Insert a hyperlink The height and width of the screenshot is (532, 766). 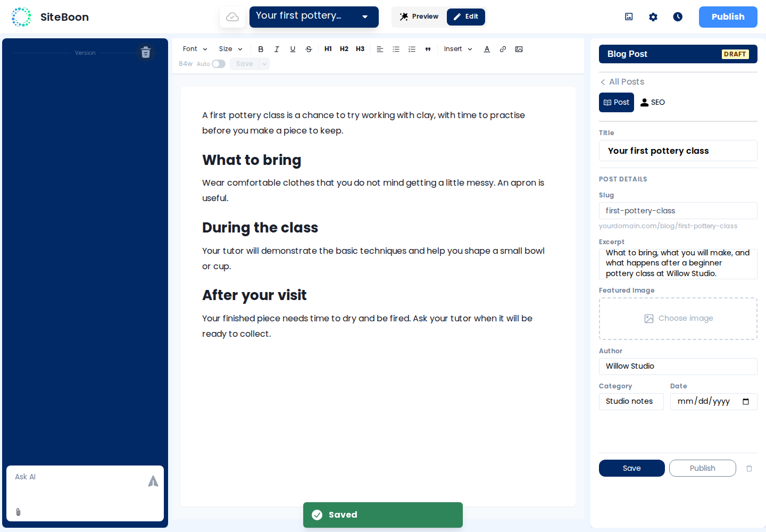pos(503,49)
